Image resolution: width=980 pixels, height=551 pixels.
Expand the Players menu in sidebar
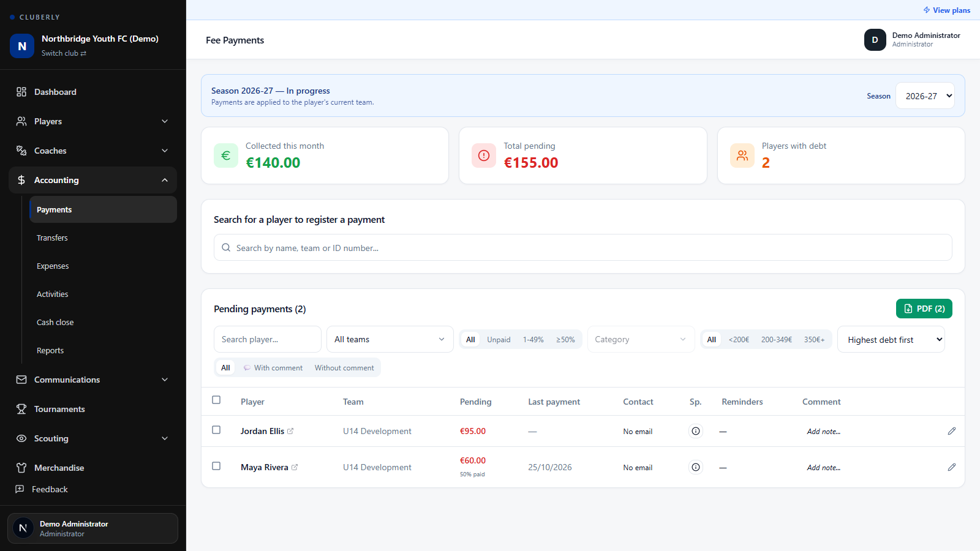pyautogui.click(x=92, y=121)
